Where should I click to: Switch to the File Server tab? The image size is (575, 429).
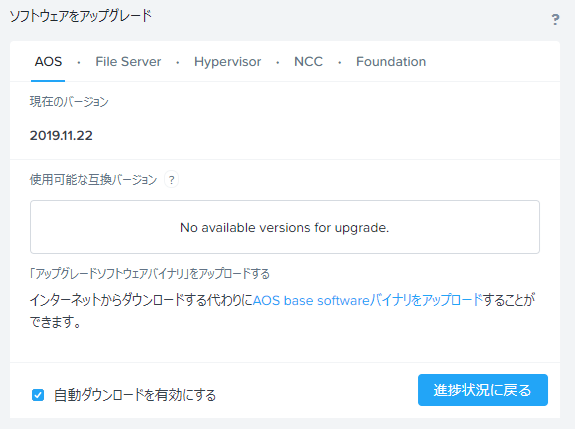pos(128,62)
